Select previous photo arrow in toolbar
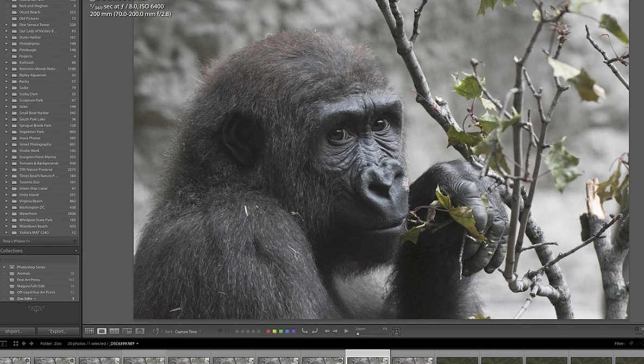The image size is (644, 364). (x=327, y=331)
